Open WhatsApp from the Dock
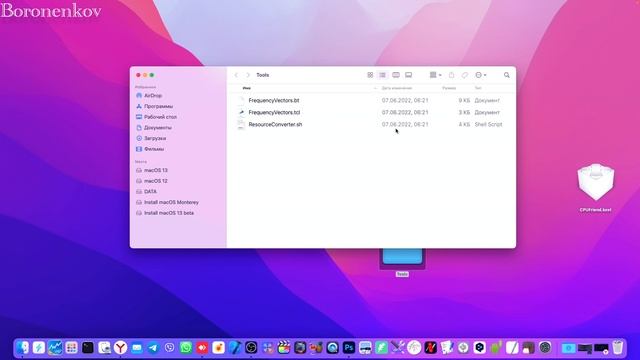The height and width of the screenshot is (360, 640). [x=186, y=348]
